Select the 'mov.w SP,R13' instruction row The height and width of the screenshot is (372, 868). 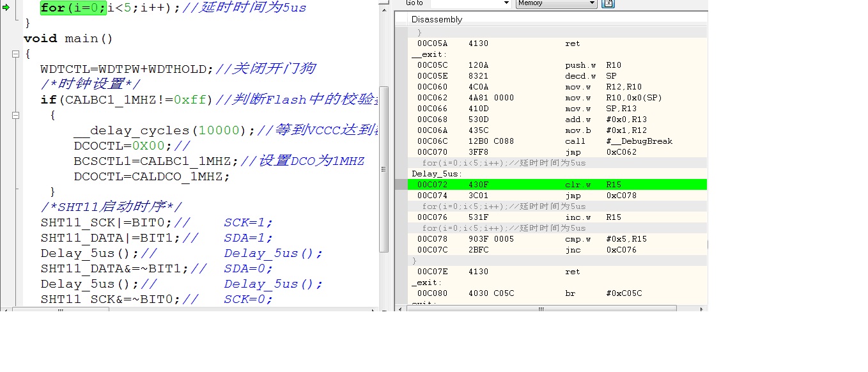point(557,109)
